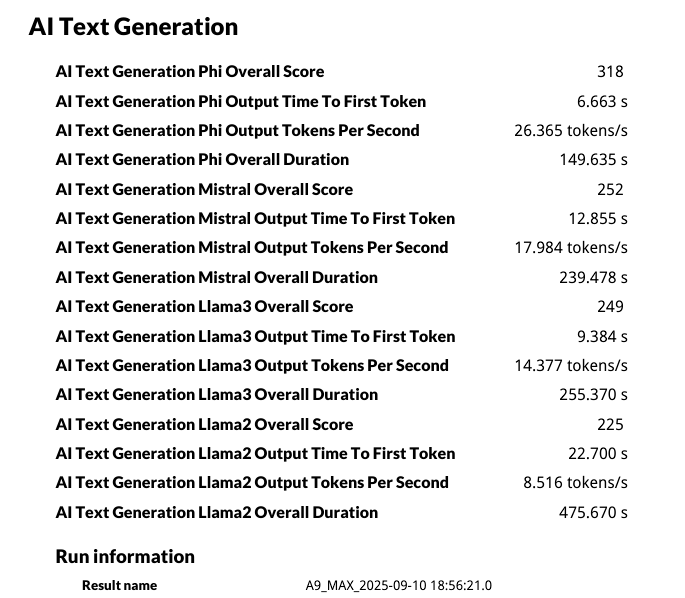Select the Llama3 Overall Score label

click(x=204, y=306)
